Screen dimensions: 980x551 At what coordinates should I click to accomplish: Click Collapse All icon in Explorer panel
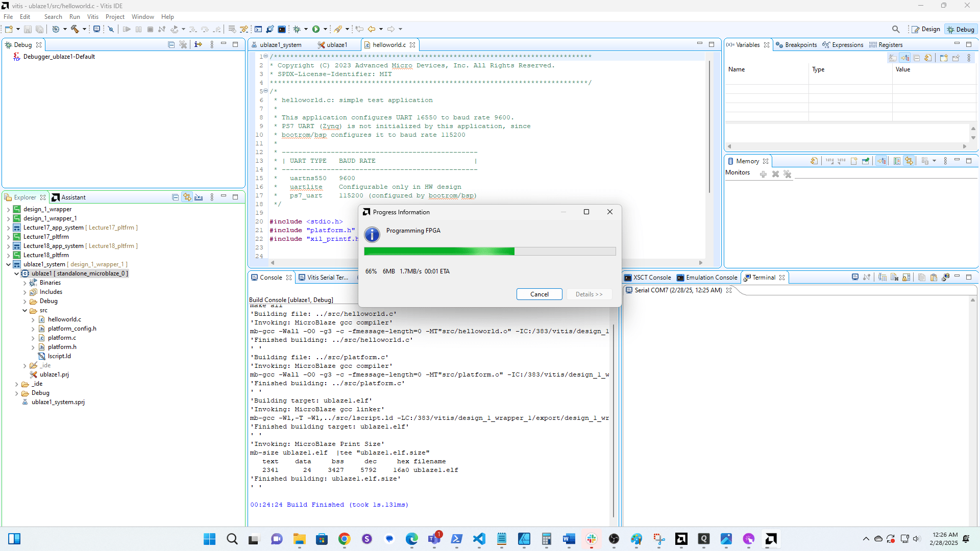(x=175, y=197)
